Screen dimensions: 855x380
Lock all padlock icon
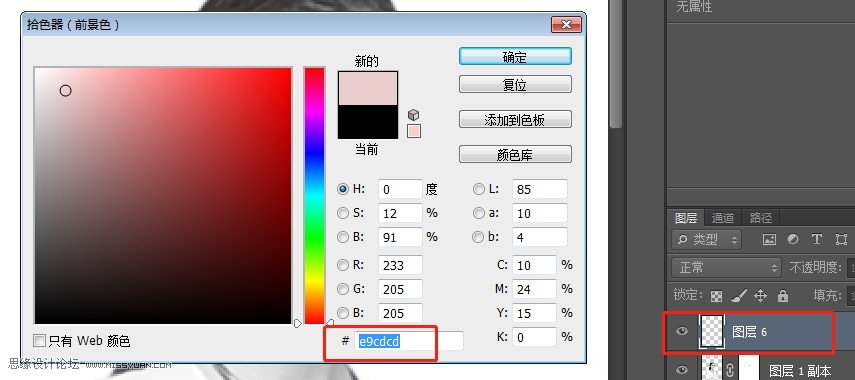coord(783,295)
